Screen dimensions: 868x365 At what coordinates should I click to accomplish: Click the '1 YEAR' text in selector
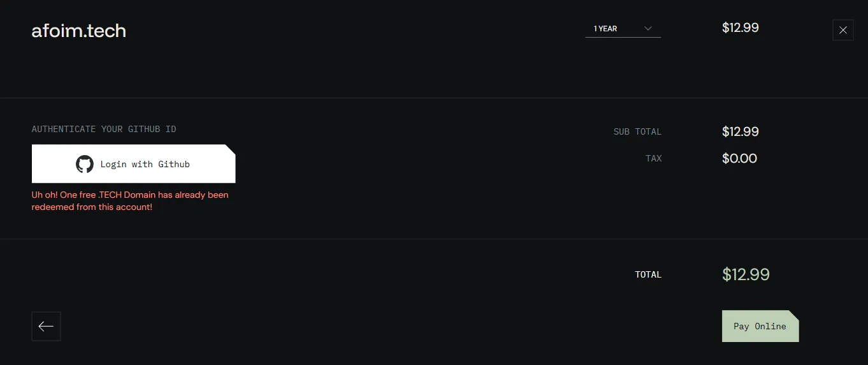(605, 29)
